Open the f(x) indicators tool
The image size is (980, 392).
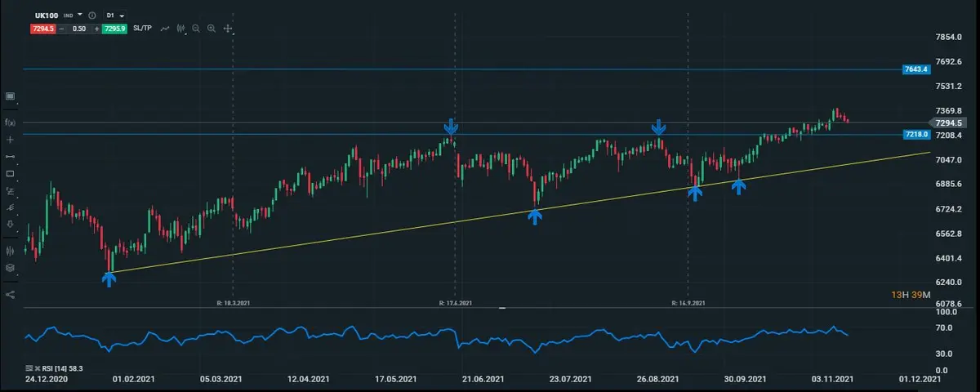coord(11,122)
